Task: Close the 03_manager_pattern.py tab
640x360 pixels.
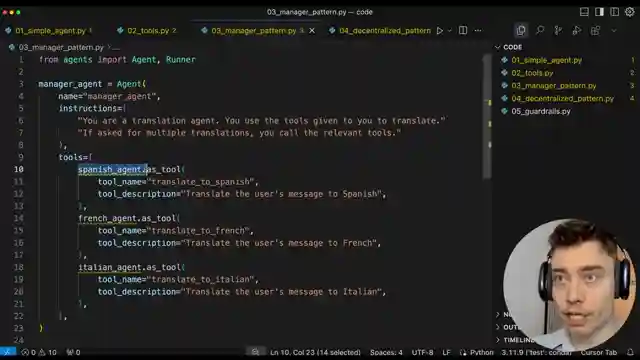Action: pyautogui.click(x=312, y=31)
